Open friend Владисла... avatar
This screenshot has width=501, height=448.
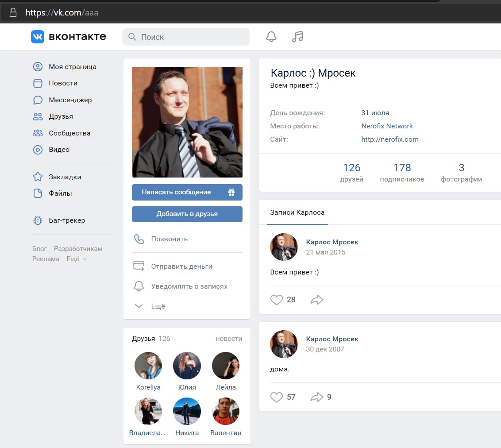pos(148,411)
